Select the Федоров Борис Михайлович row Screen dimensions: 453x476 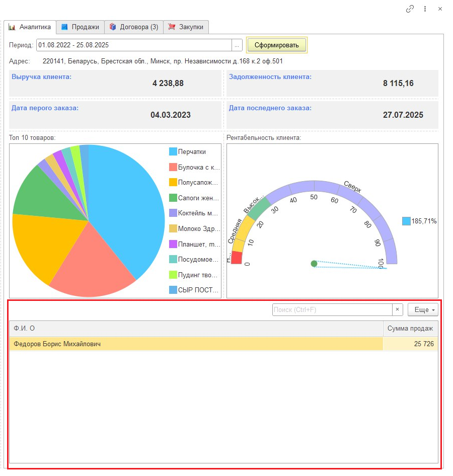tap(196, 344)
